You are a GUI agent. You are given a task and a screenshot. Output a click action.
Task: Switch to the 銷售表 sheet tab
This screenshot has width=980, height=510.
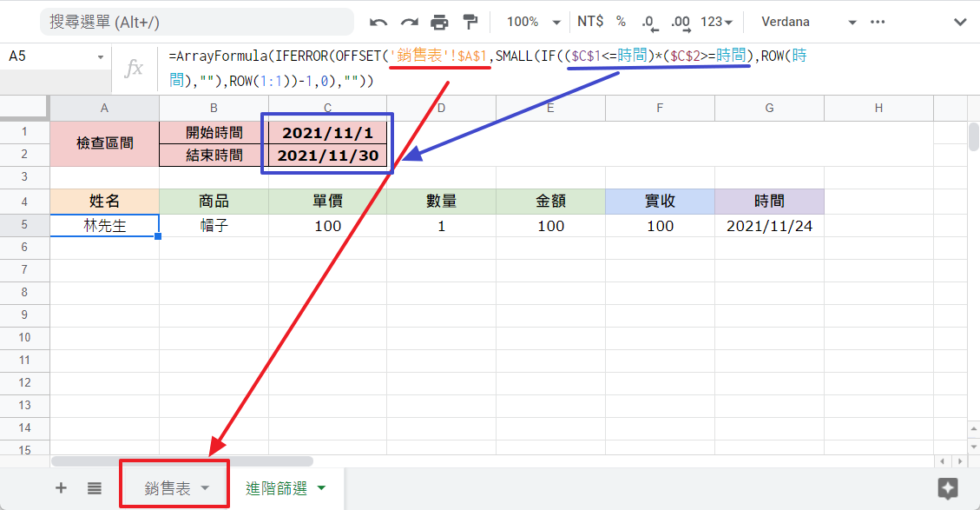[x=168, y=488]
